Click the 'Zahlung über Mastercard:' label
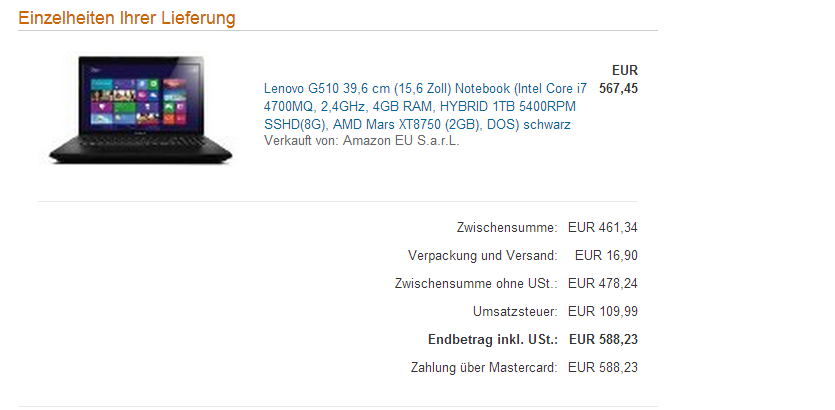Image resolution: width=835 pixels, height=410 pixels. (x=484, y=367)
